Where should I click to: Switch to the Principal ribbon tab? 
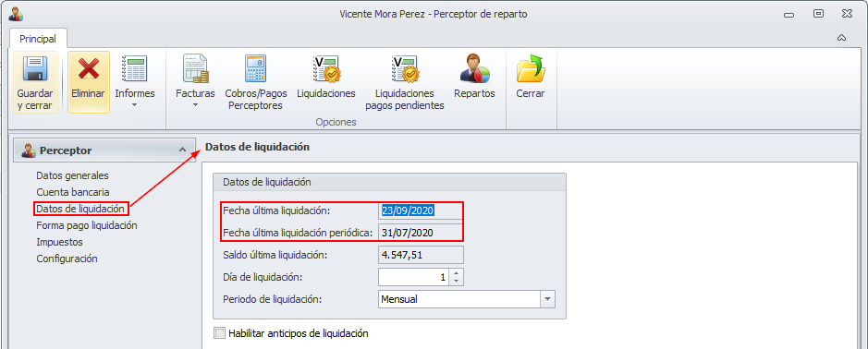point(38,40)
